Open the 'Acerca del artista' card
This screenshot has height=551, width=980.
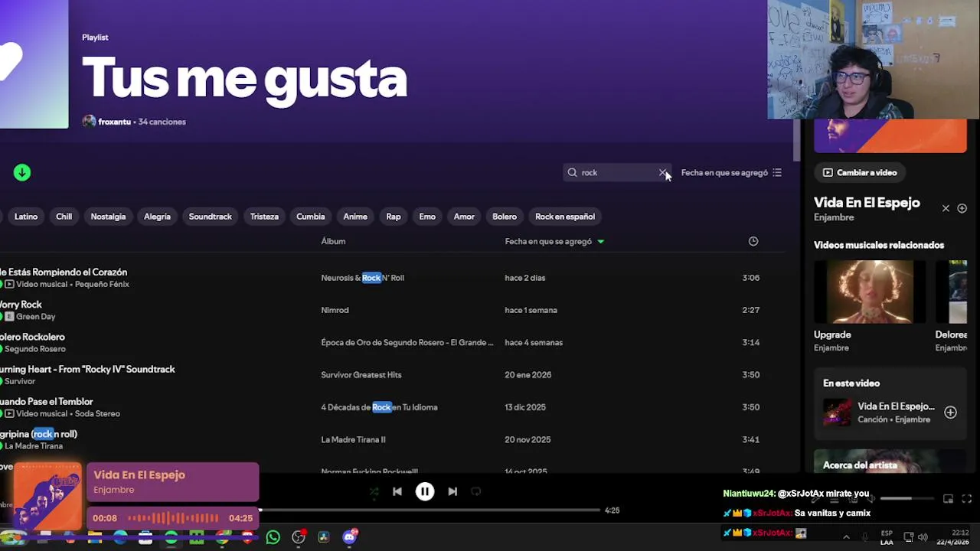(x=890, y=461)
